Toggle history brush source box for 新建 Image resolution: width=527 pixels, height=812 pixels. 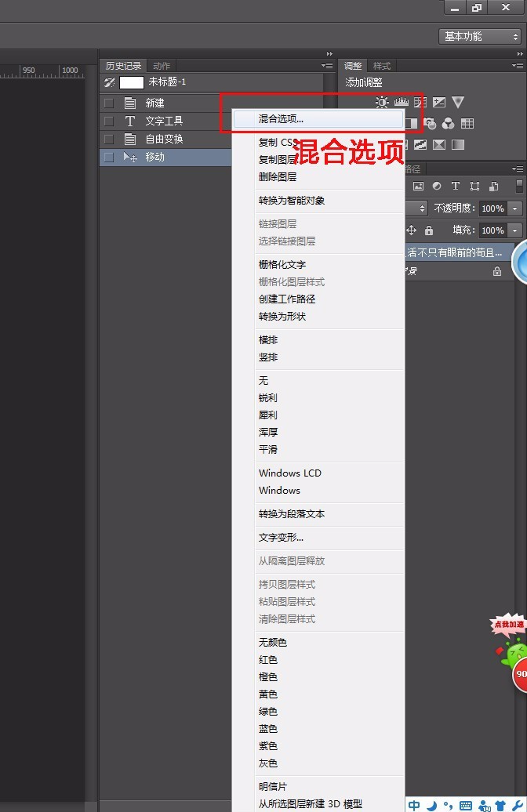[x=109, y=103]
